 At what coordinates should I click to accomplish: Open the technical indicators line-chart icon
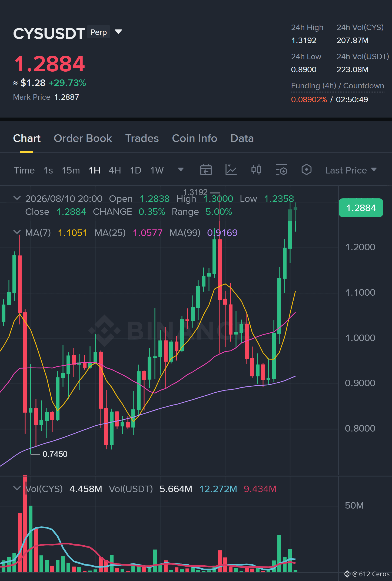point(231,170)
